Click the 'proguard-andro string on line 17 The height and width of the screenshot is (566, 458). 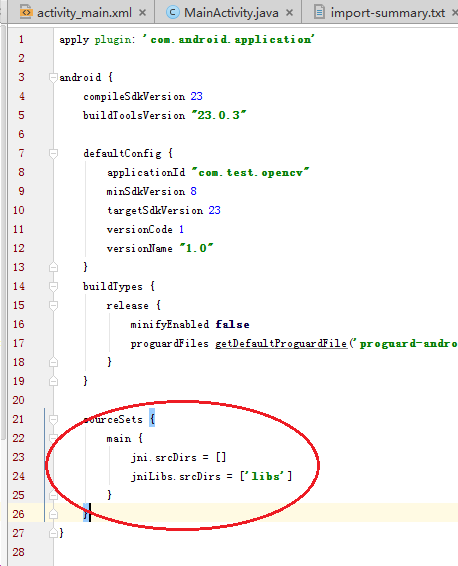click(406, 344)
